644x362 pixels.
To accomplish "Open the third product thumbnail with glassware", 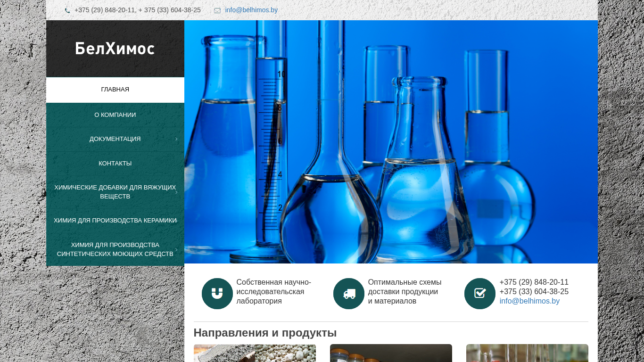I will [x=527, y=353].
